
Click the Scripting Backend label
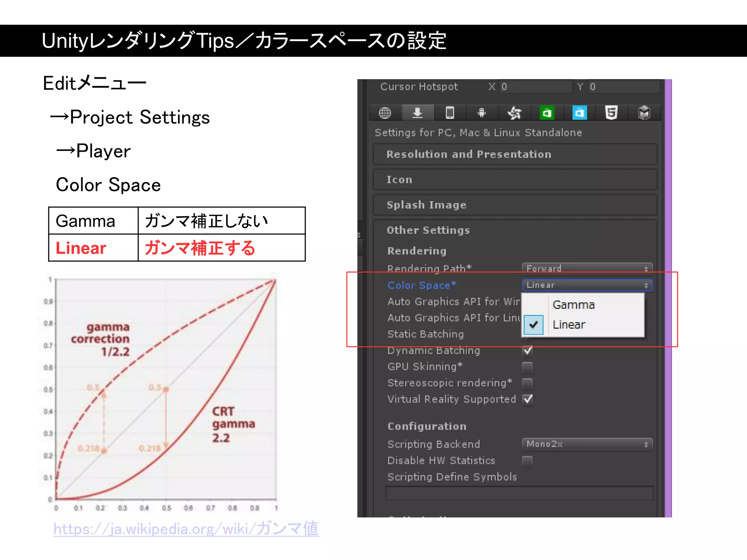434,444
